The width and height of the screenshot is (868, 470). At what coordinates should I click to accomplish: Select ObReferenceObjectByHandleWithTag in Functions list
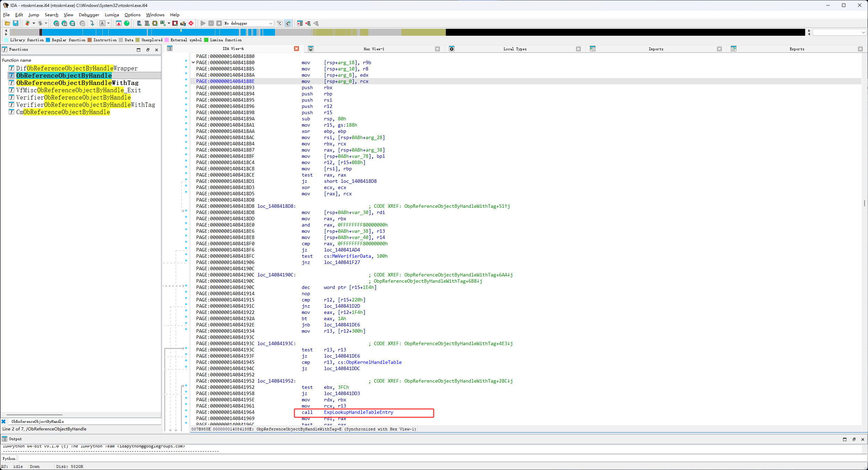pos(77,83)
